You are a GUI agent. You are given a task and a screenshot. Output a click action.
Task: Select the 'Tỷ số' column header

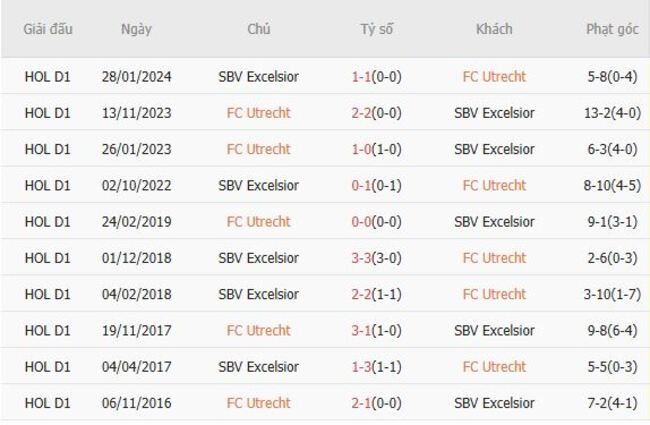click(377, 29)
